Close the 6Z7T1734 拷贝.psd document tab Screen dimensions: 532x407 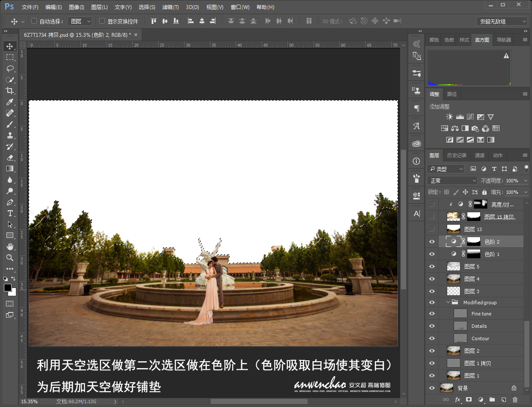(x=136, y=35)
